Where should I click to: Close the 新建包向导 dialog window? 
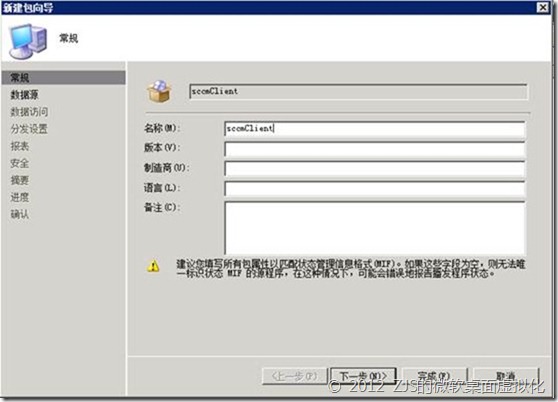coord(543,7)
